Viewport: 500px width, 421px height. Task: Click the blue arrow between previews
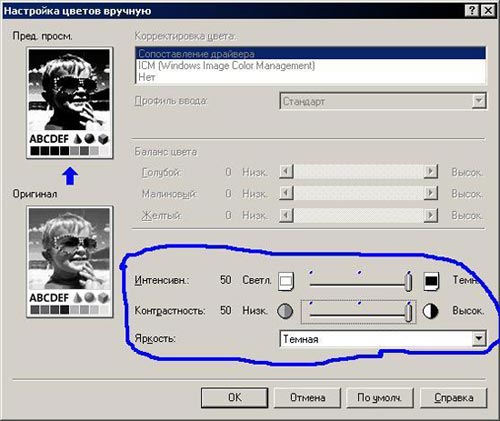(x=70, y=176)
